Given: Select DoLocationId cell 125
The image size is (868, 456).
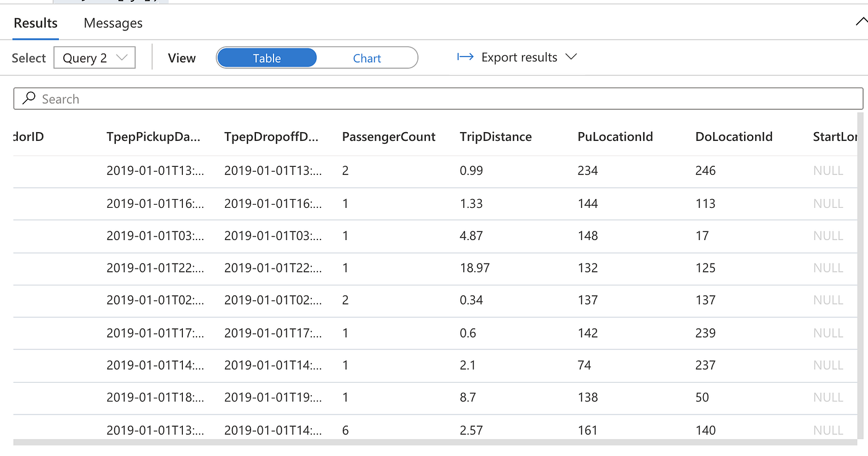Looking at the screenshot, I should [x=706, y=268].
